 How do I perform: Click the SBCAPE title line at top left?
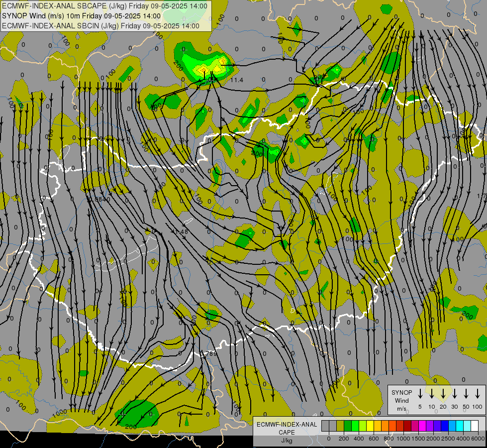tap(104, 6)
